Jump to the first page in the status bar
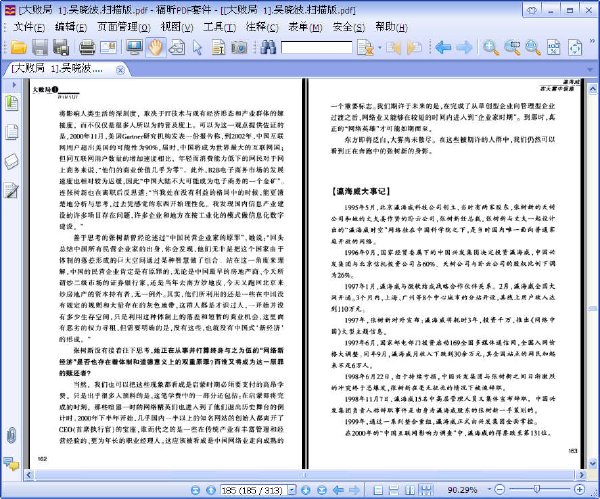The width and height of the screenshot is (600, 499). click(x=195, y=490)
